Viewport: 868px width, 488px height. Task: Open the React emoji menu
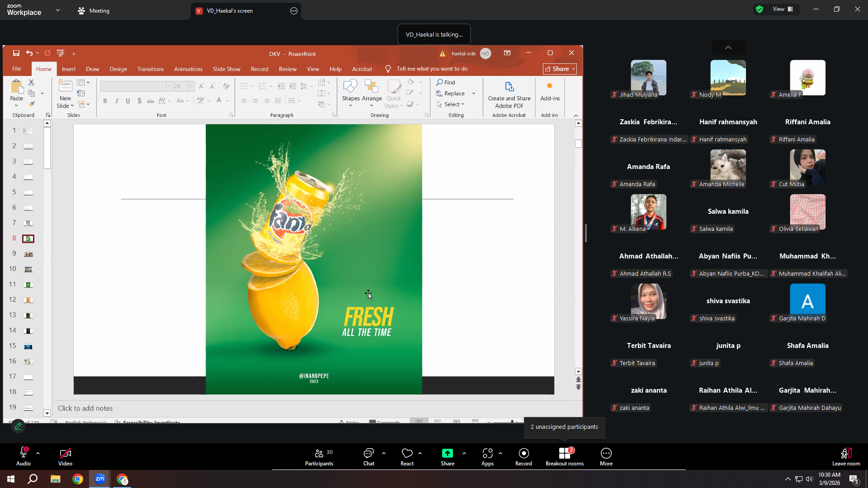point(407,453)
